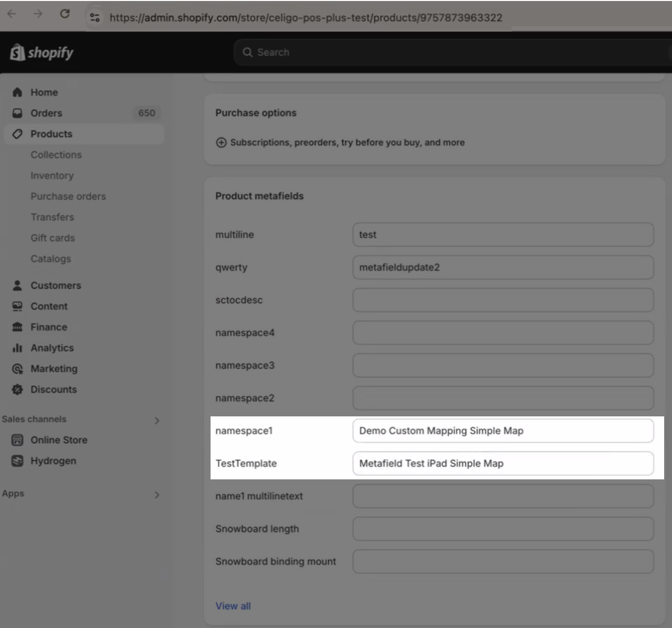Click the namespace4 metafield input
The height and width of the screenshot is (628, 672).
[x=503, y=333]
